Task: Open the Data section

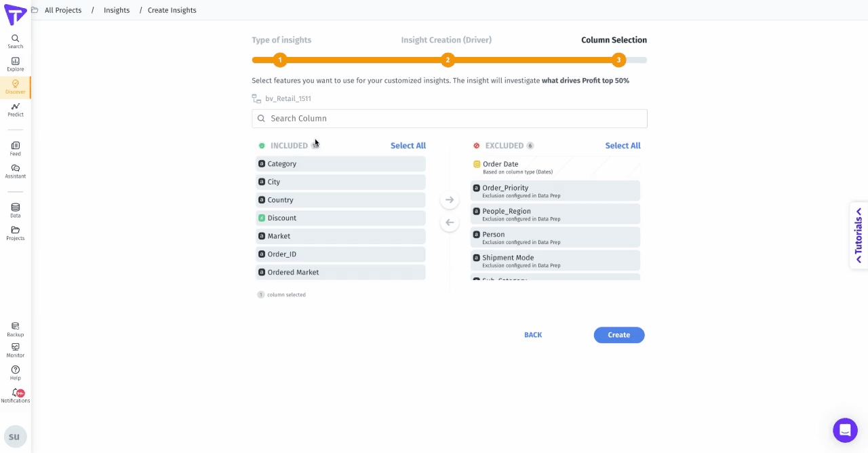Action: pos(15,210)
